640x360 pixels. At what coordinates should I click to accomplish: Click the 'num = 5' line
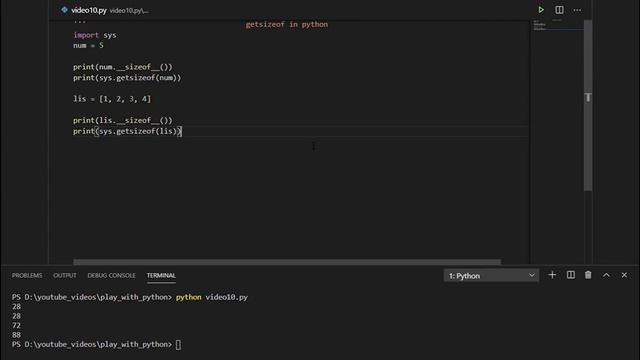[x=88, y=46]
